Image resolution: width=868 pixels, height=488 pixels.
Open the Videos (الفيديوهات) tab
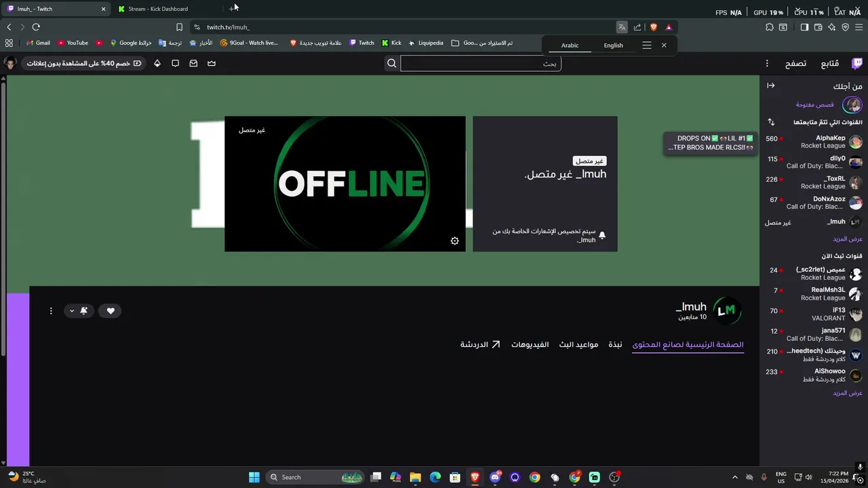(530, 345)
